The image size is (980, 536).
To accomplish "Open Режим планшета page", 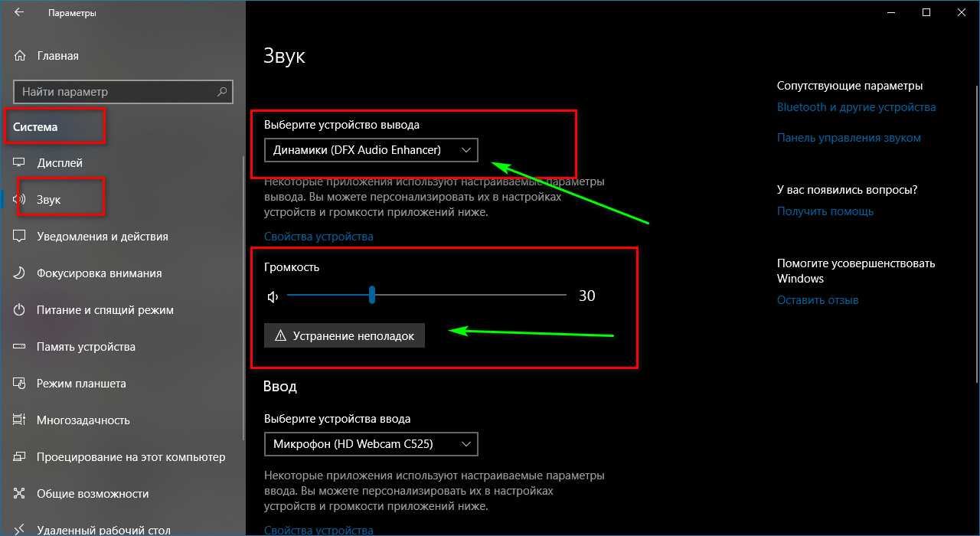I will click(81, 384).
